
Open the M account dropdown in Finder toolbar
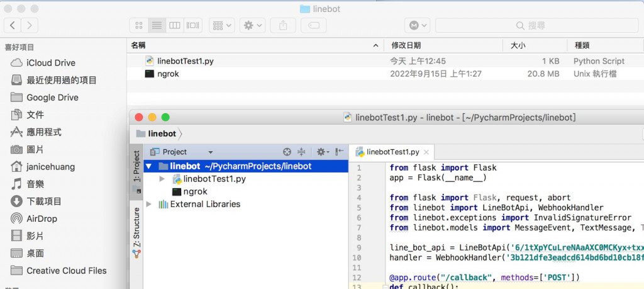pos(418,25)
